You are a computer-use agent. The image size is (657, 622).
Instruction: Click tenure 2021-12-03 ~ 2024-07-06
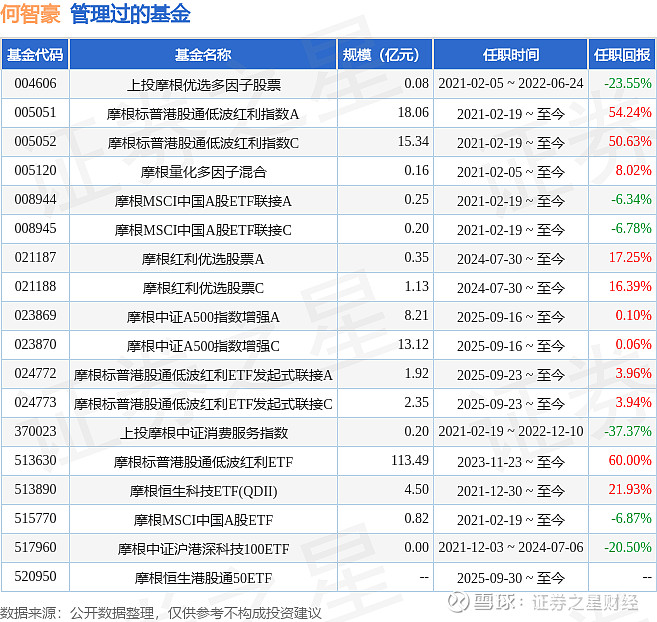[x=510, y=546]
